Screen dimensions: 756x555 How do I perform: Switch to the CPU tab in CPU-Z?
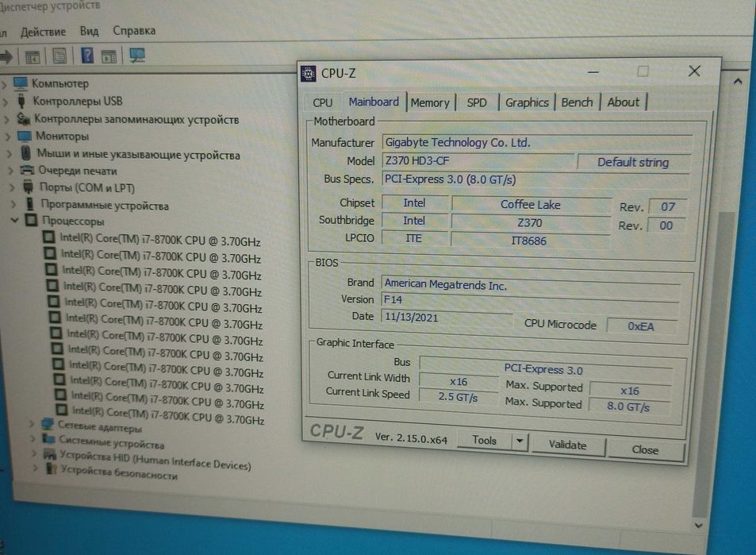coord(323,102)
